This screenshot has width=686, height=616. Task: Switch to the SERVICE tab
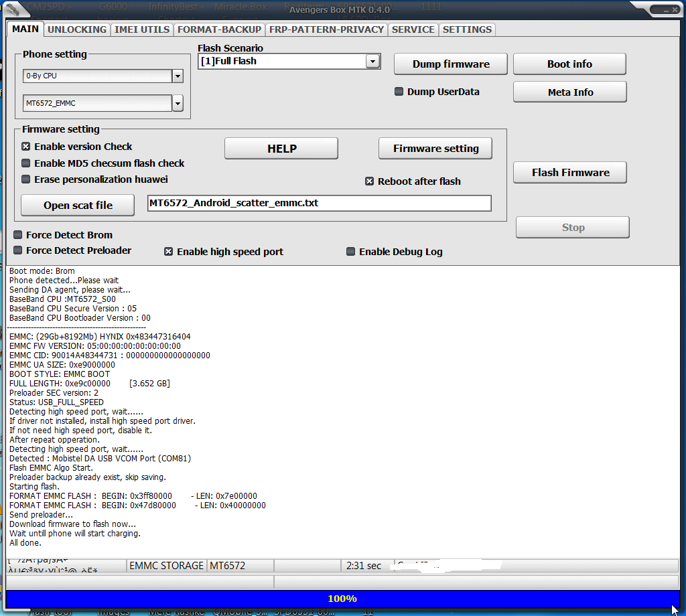(413, 29)
